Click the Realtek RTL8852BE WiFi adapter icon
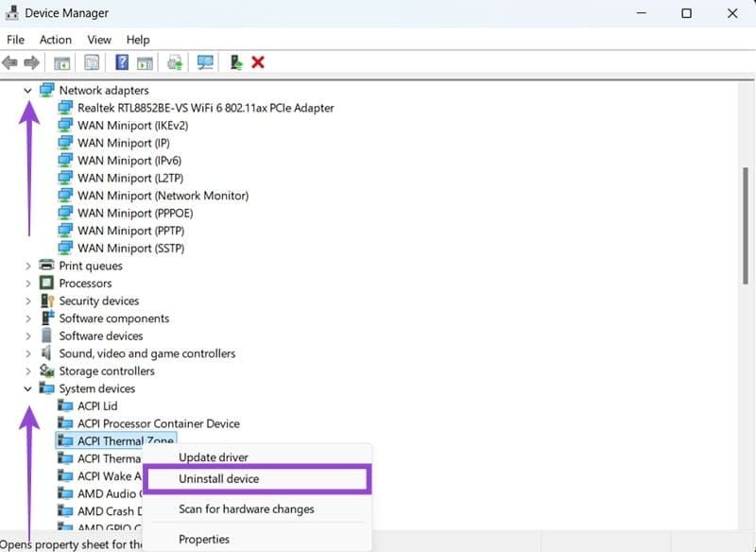Screen dimensions: 756x552 65,108
